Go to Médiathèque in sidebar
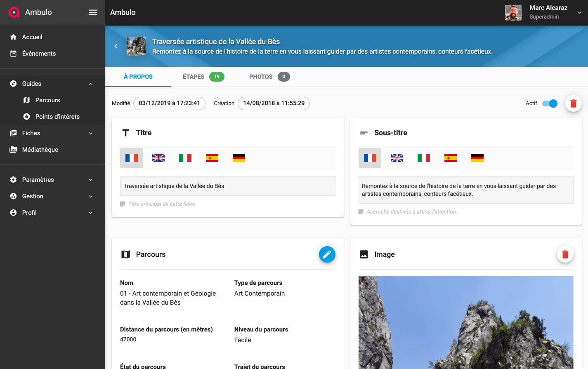The height and width of the screenshot is (369, 588). tap(40, 150)
